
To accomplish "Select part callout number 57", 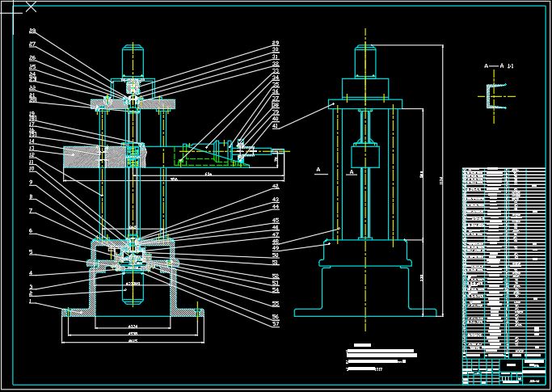I will pyautogui.click(x=276, y=323).
